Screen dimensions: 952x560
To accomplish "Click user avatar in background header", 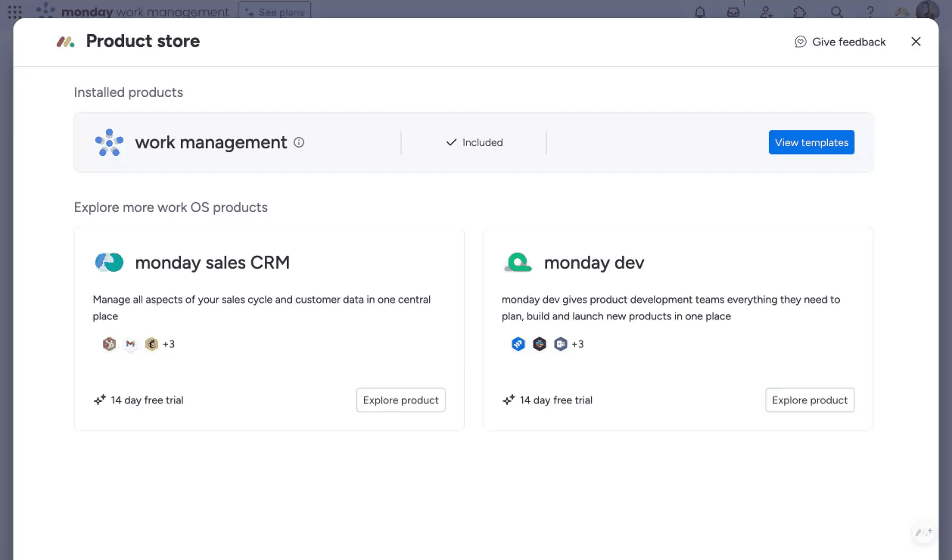I will (927, 11).
